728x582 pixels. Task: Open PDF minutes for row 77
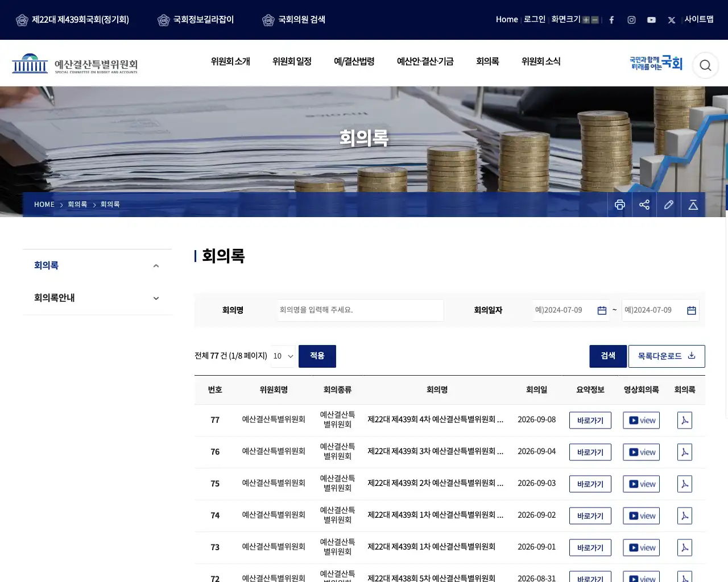click(x=685, y=421)
